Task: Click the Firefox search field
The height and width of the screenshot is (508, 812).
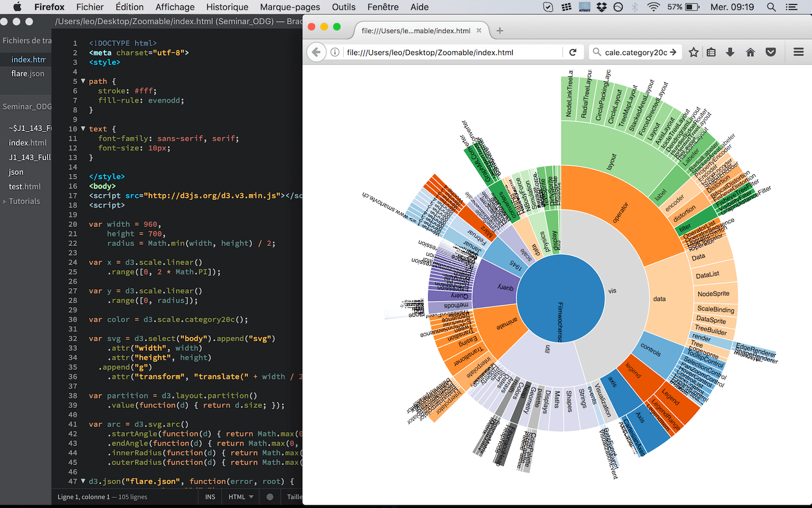Action: (x=636, y=53)
